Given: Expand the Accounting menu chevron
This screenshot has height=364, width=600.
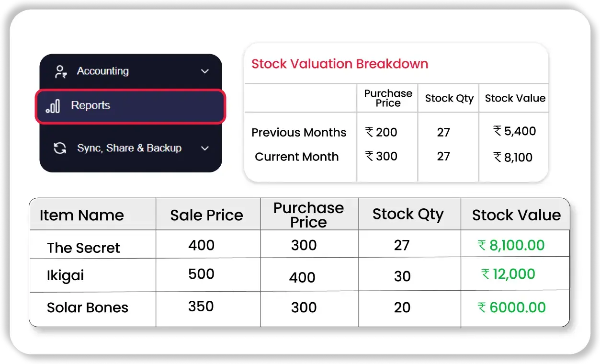Looking at the screenshot, I should tap(205, 71).
